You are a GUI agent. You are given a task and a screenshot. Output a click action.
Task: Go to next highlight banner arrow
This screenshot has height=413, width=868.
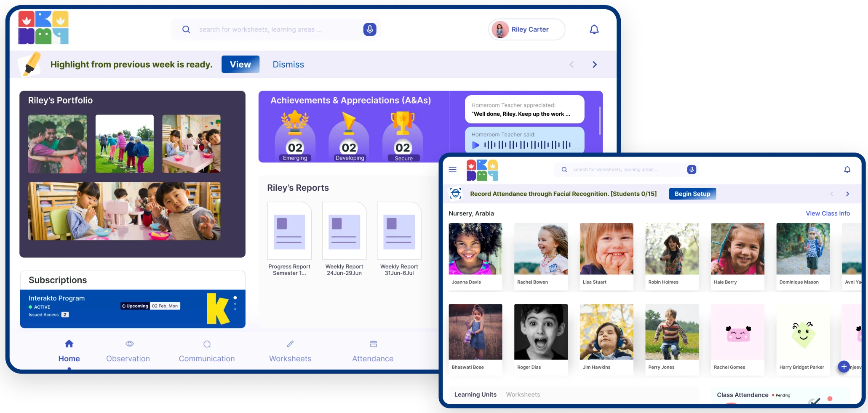[595, 64]
